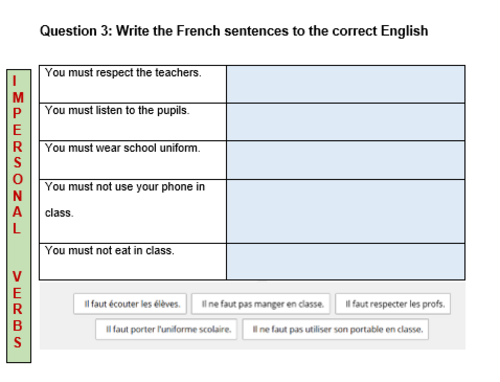Click the Question 3 heading text
Viewport: 500px width, 382px height.
[234, 31]
